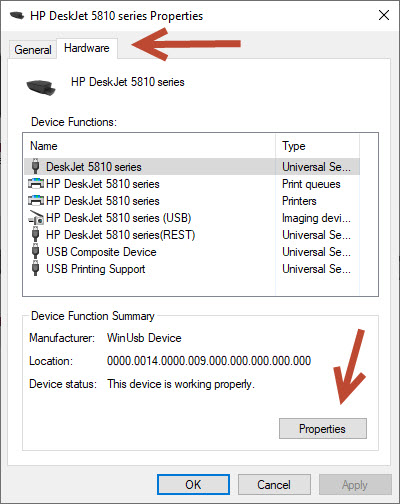Click the 'Print queues' type cell
400x504 pixels.
pyautogui.click(x=311, y=184)
